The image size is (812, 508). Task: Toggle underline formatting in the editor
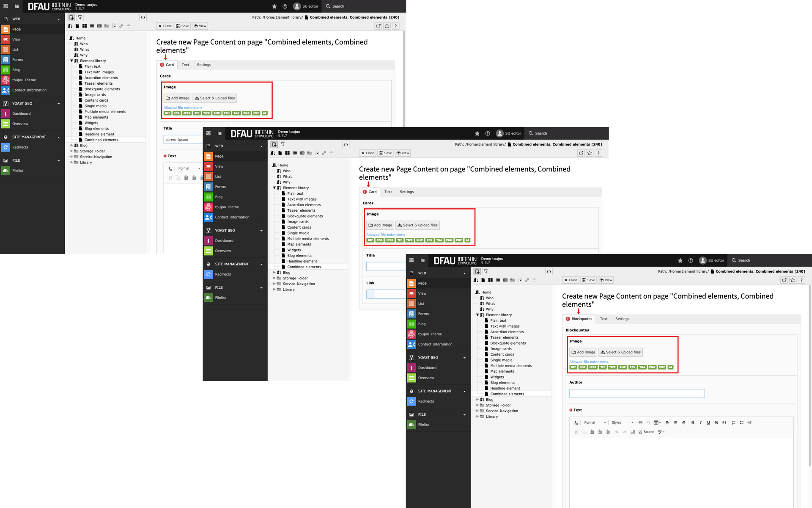[x=708, y=422]
